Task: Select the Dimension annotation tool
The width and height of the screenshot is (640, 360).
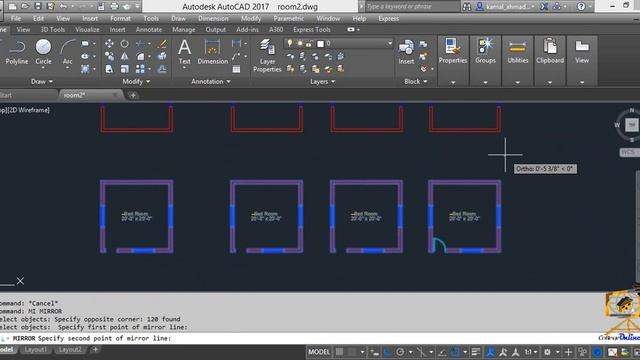Action: click(x=213, y=52)
